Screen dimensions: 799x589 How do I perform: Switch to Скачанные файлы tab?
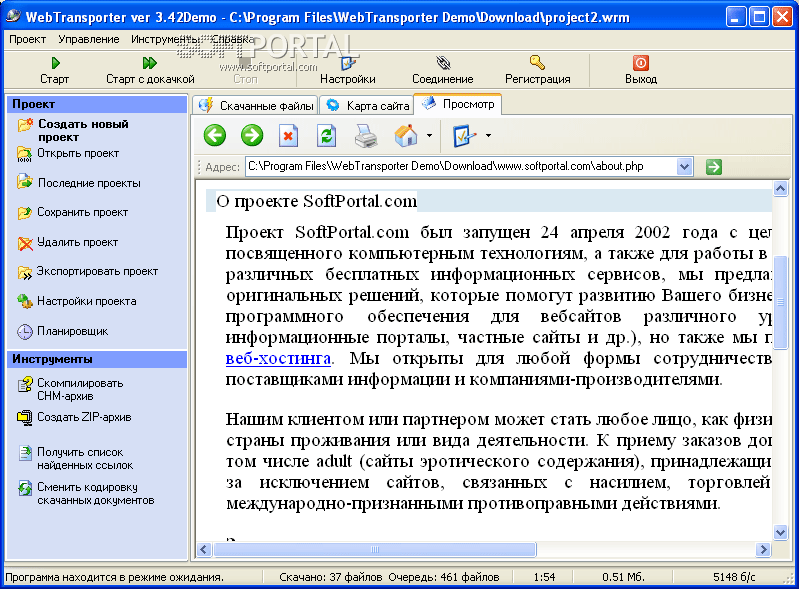click(256, 105)
